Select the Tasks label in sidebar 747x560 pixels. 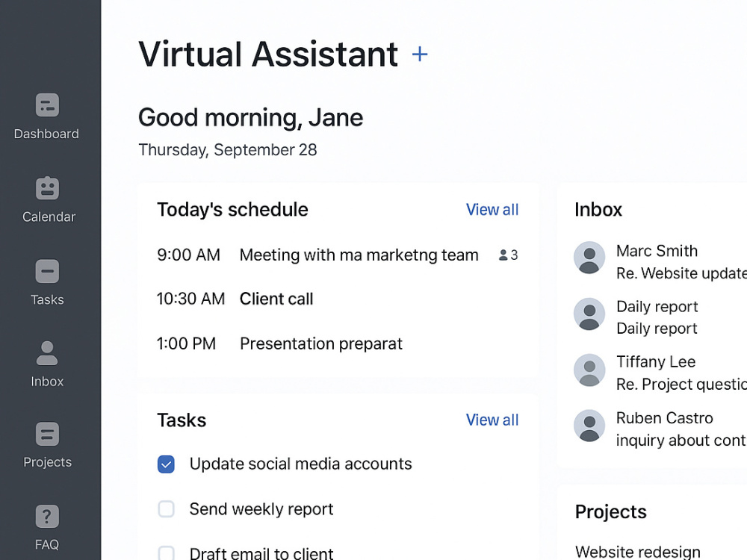click(47, 299)
